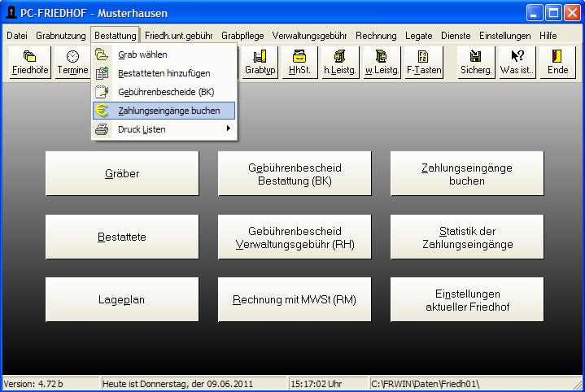Open the Rechnung menu
The image size is (585, 392).
coord(376,36)
